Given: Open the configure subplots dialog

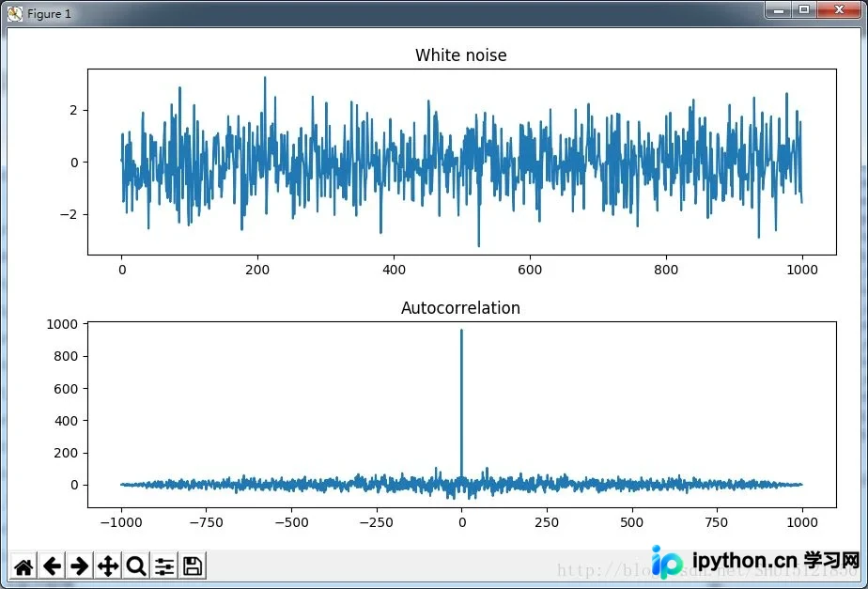Looking at the screenshot, I should 164,566.
